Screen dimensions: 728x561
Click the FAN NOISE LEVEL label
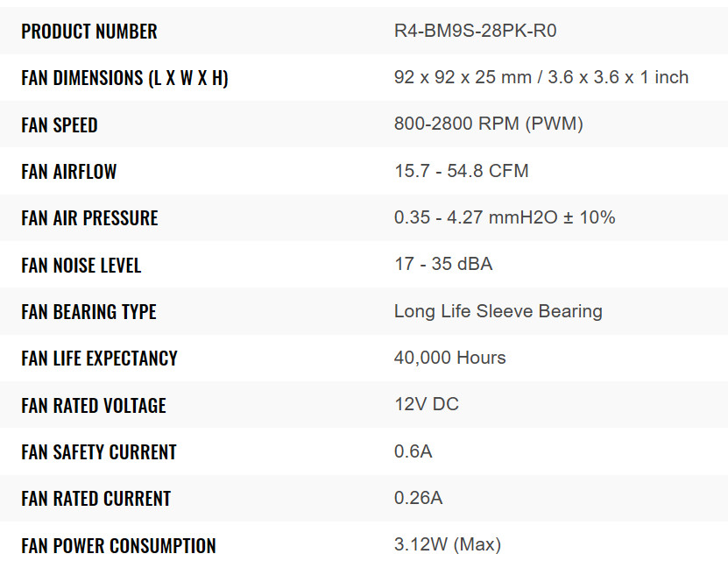81,266
